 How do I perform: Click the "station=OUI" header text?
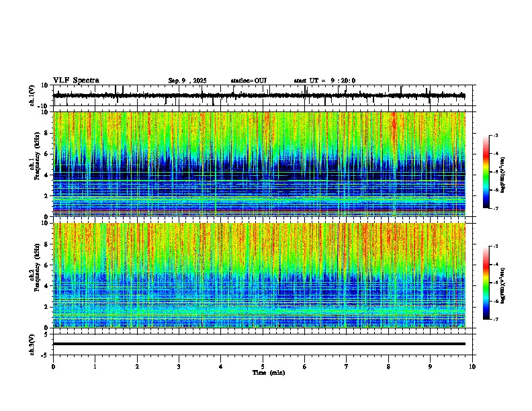click(249, 81)
